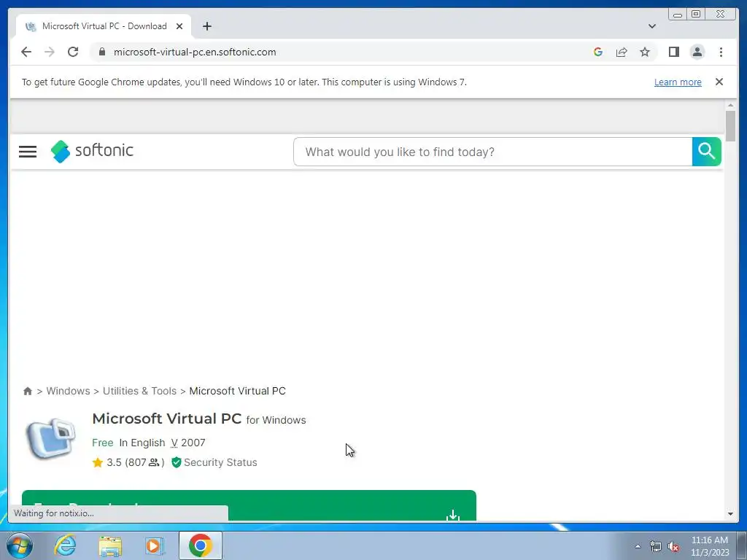This screenshot has width=747, height=560.
Task: Click the Microsoft Virtual PC app icon
Action: [x=50, y=438]
